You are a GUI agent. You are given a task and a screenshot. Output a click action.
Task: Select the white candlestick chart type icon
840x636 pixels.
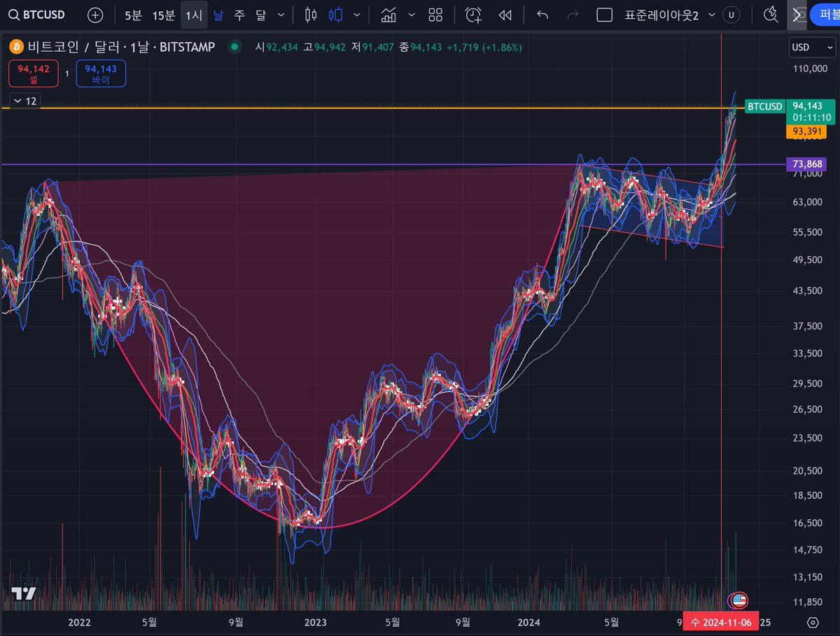[x=311, y=15]
